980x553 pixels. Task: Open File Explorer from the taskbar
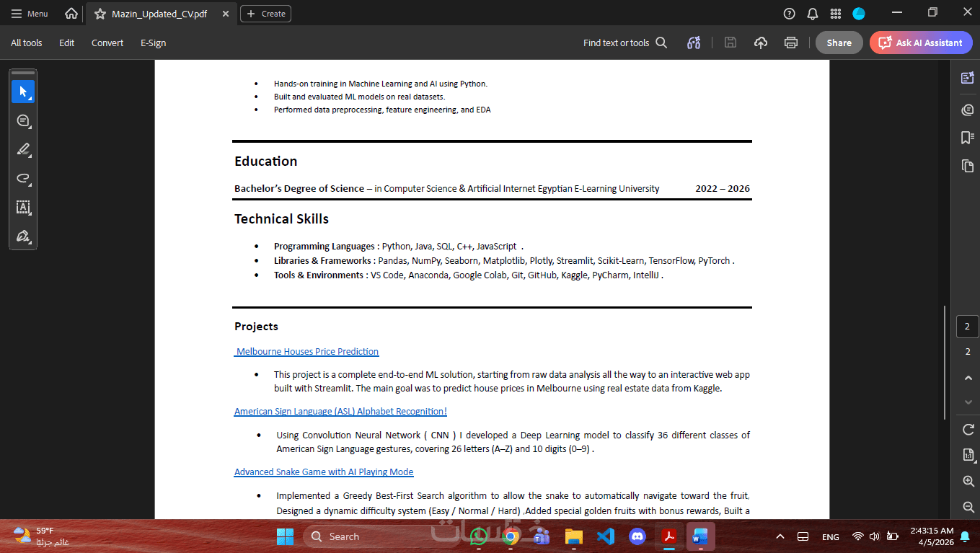click(573, 536)
